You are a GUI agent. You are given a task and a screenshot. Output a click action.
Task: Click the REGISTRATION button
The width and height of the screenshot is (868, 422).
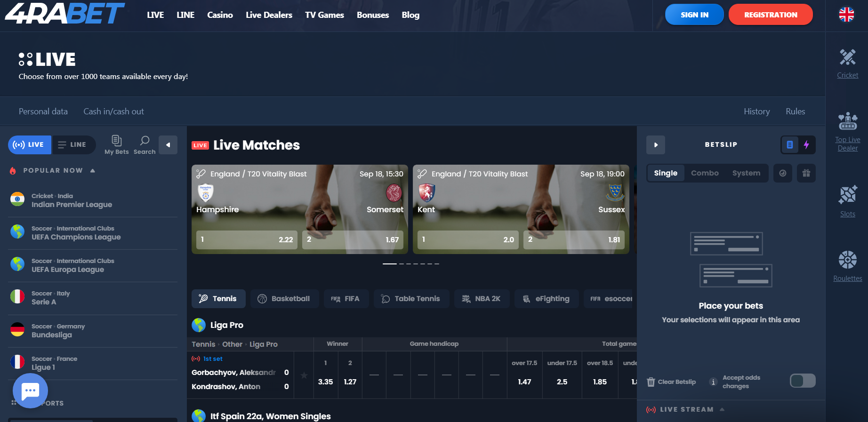pos(771,15)
